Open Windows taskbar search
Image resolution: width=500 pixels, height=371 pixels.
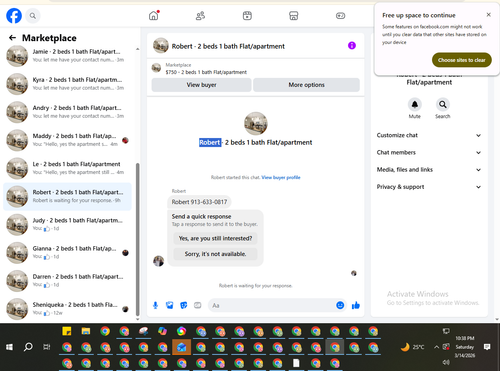pos(28,347)
